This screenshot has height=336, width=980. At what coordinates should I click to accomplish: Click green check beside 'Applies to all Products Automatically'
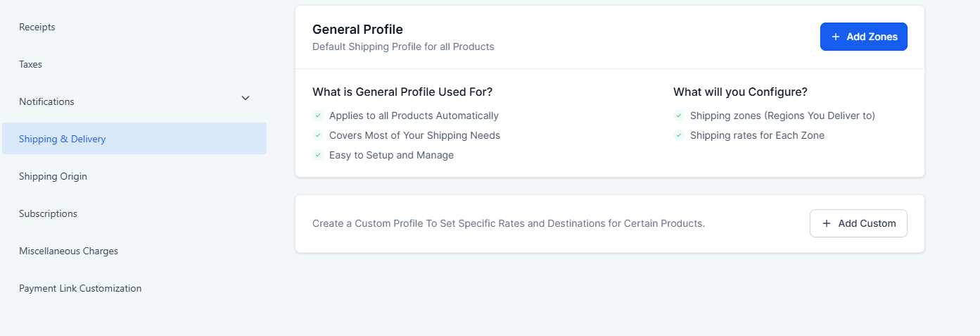tap(318, 116)
